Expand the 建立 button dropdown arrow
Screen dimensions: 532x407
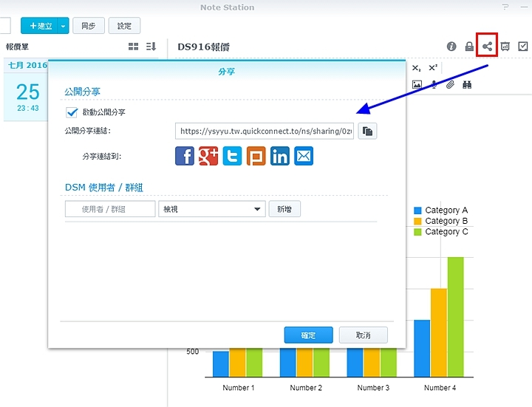(63, 26)
